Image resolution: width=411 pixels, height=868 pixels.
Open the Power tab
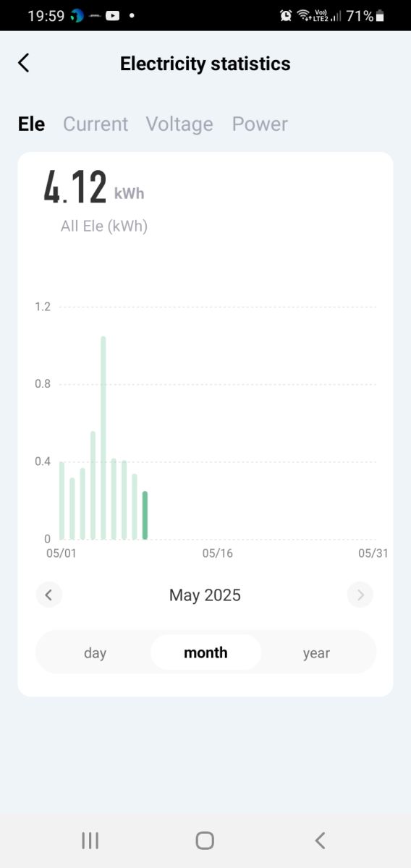(x=260, y=124)
